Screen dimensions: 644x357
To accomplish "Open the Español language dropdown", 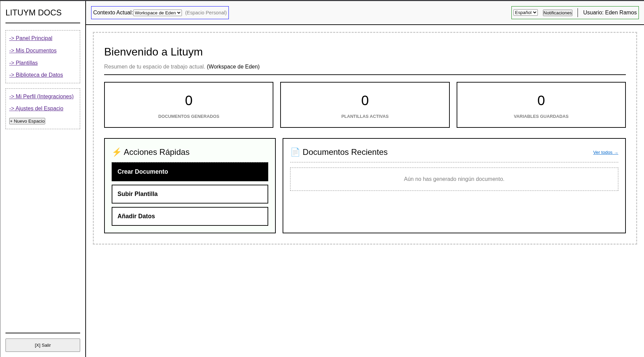I will click(525, 13).
